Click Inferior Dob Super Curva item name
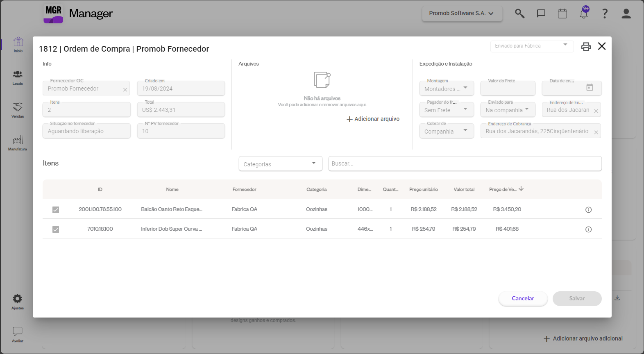Image resolution: width=644 pixels, height=354 pixels. (171, 229)
